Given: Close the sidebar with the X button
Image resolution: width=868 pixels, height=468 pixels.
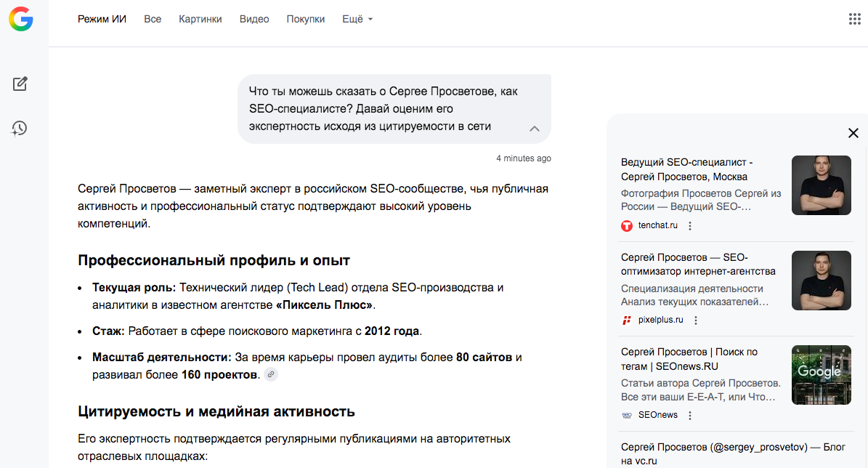Looking at the screenshot, I should tap(853, 133).
